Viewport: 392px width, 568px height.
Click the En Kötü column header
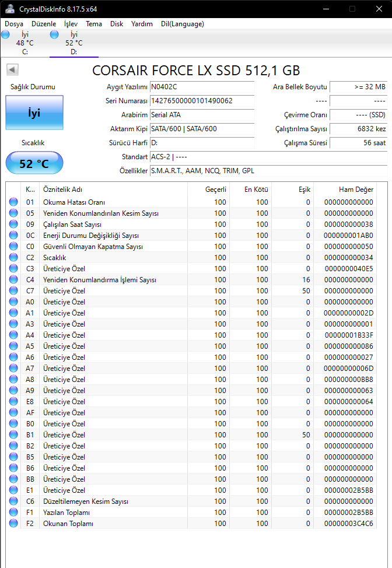click(250, 190)
